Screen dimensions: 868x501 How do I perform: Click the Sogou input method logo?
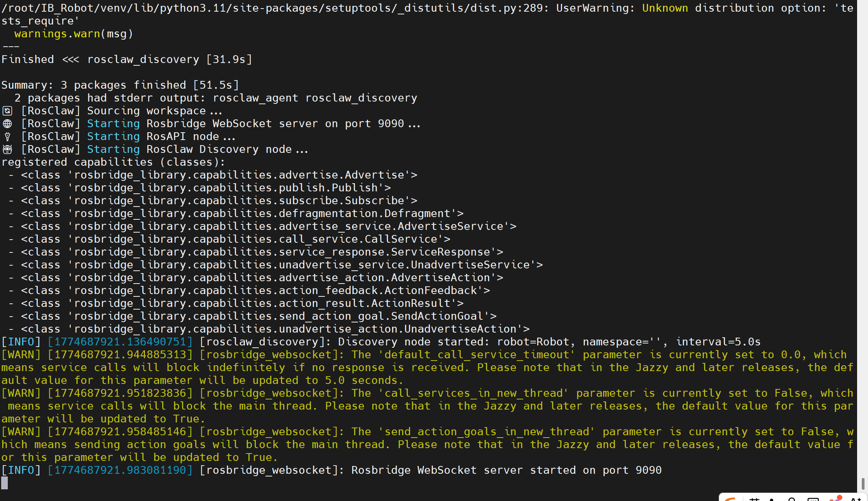[x=730, y=499]
